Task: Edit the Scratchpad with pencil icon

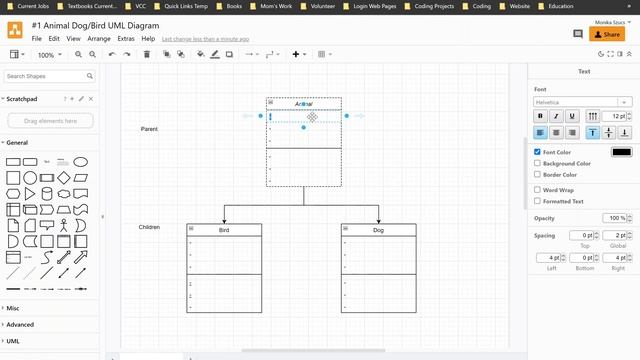Action: 81,99
